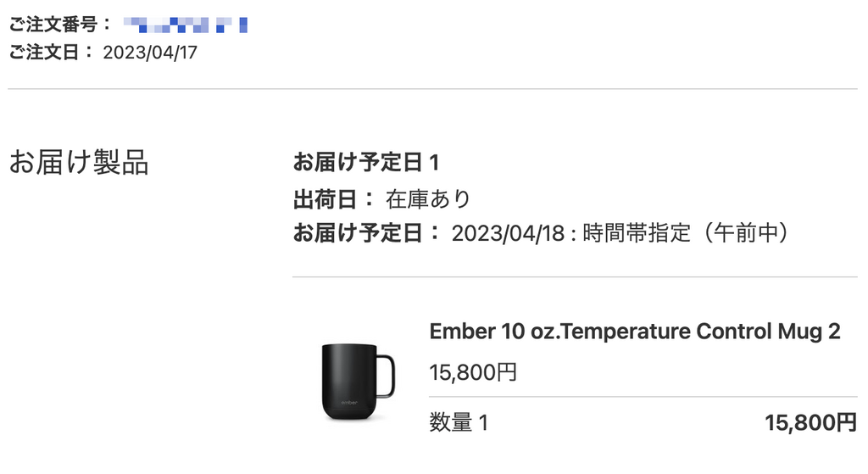868x474 pixels.
Task: Click the お届け予定日 1 heading
Action: 365,161
